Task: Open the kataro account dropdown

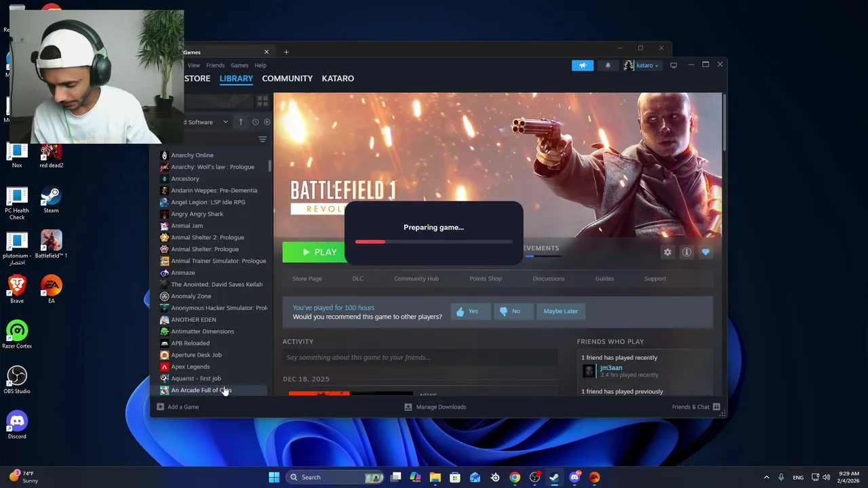Action: pyautogui.click(x=642, y=65)
